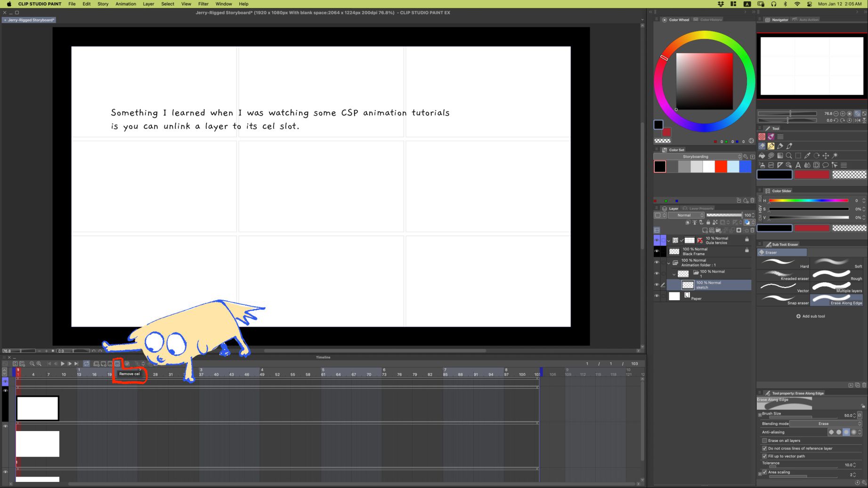Screen dimensions: 868x488
Task: Select the Eyedropper tool
Action: point(807,156)
